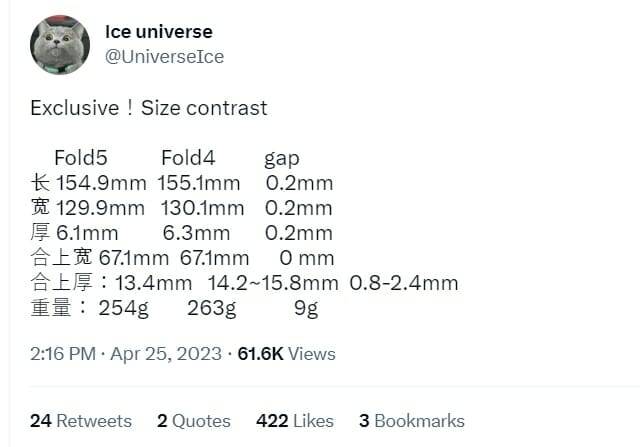The image size is (640, 447).
Task: Select the Fold5 length value 154.9mm
Action: [102, 183]
